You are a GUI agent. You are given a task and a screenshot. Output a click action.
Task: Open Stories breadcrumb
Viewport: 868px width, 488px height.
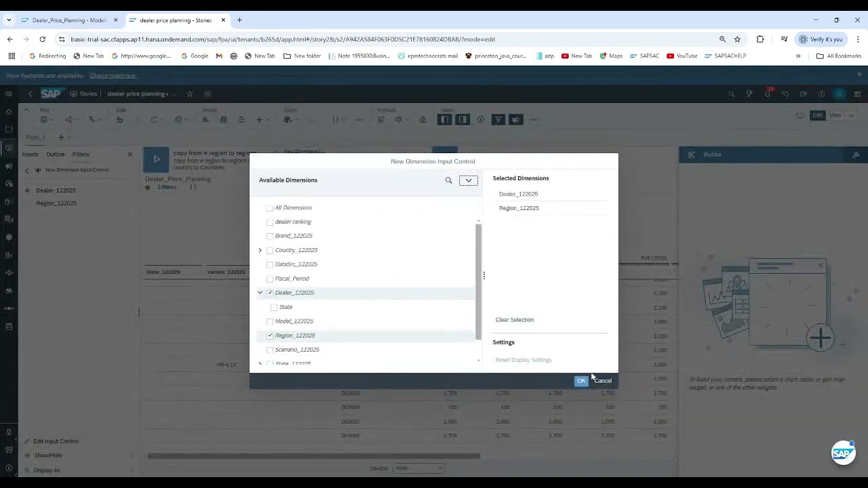point(84,94)
